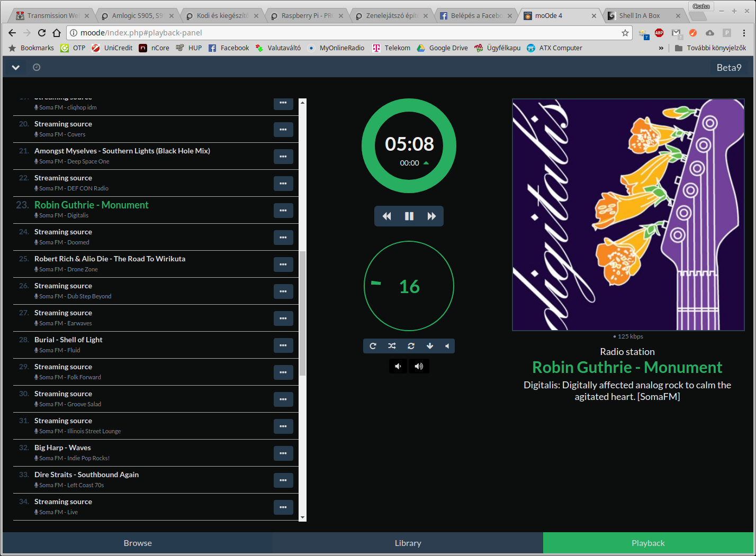Skip to previous track button

point(386,216)
